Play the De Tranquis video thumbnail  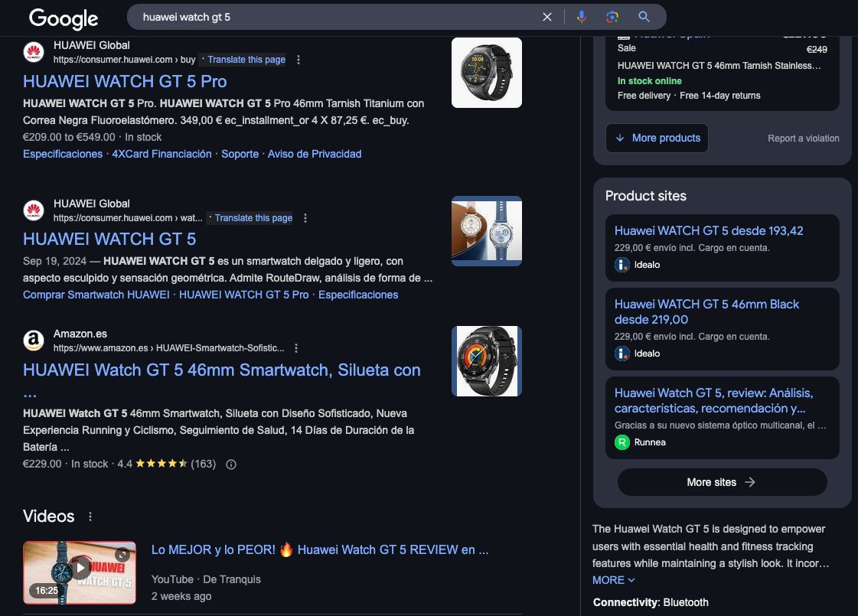(80, 572)
